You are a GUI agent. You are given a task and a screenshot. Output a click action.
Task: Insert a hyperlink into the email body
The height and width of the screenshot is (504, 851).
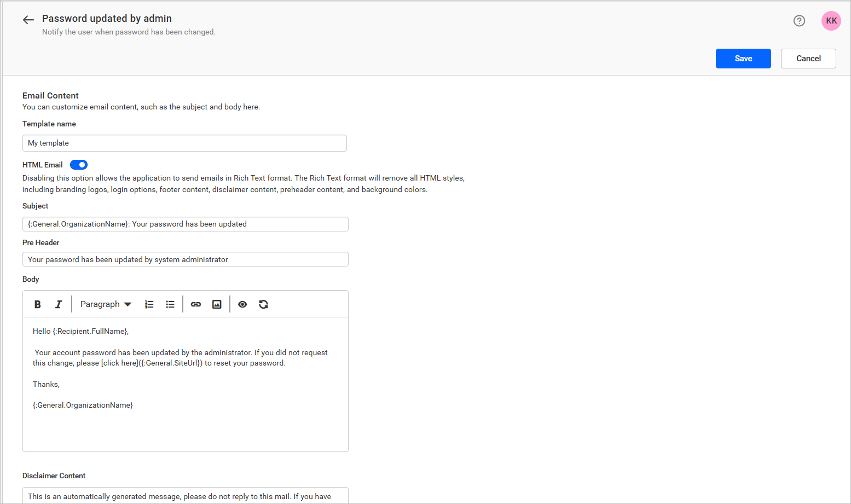point(195,304)
